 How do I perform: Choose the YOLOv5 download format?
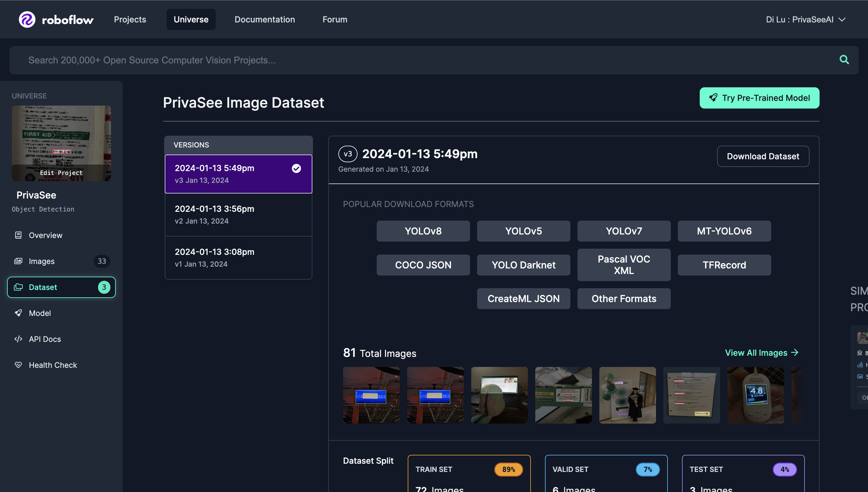pos(523,231)
